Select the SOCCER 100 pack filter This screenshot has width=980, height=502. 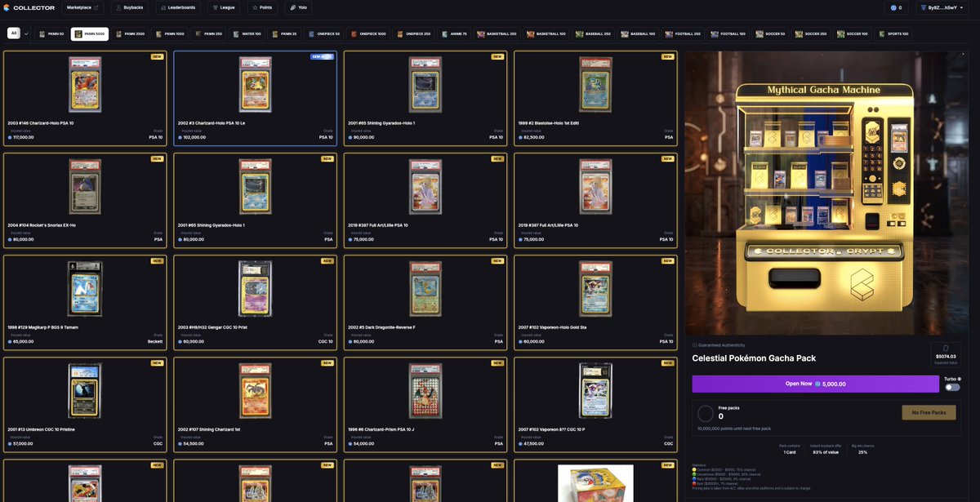(x=853, y=33)
